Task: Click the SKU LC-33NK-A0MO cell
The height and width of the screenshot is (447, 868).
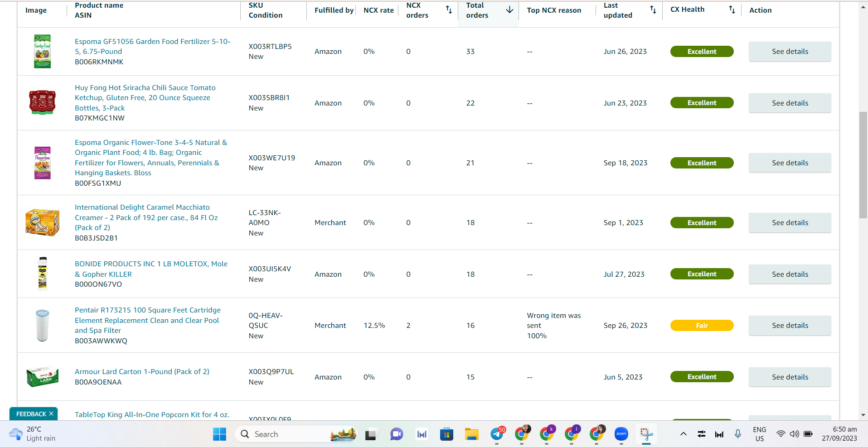Action: coord(265,217)
